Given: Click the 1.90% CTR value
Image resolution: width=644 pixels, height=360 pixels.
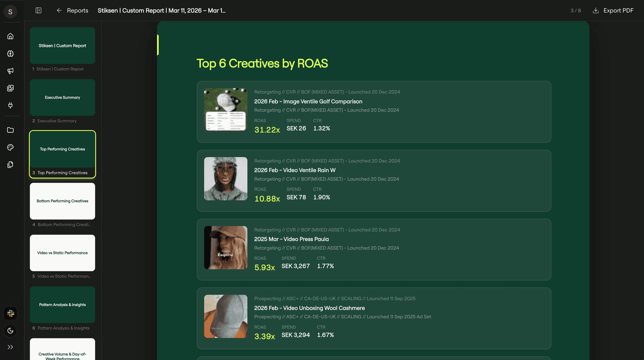Looking at the screenshot, I should (x=322, y=197).
